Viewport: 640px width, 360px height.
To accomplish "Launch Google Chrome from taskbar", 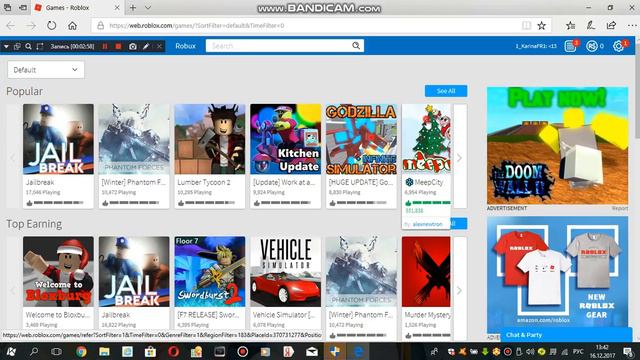I will click(81, 351).
